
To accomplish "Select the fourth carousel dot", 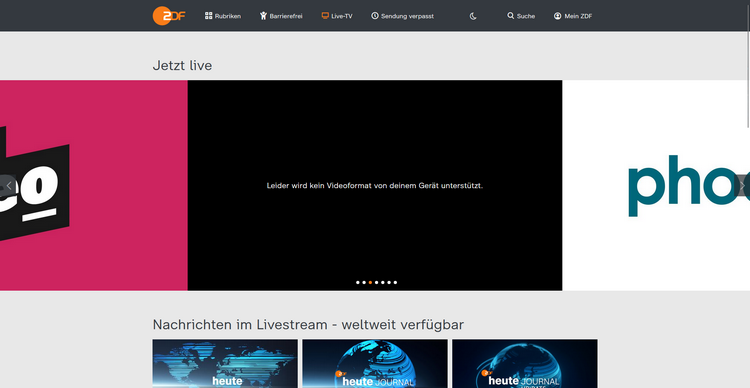I will [x=376, y=282].
